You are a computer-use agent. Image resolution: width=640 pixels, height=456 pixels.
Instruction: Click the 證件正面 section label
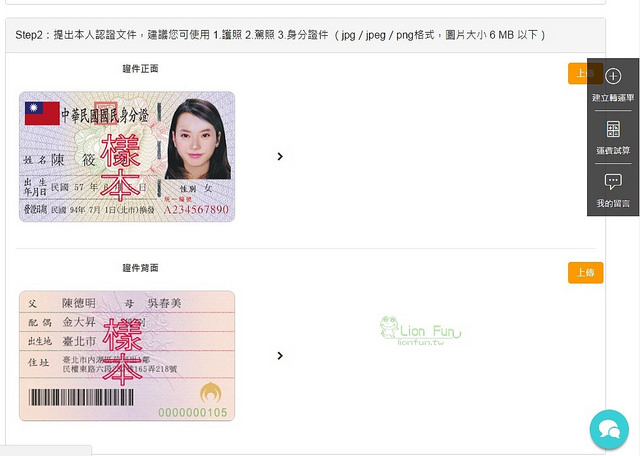tap(140, 69)
